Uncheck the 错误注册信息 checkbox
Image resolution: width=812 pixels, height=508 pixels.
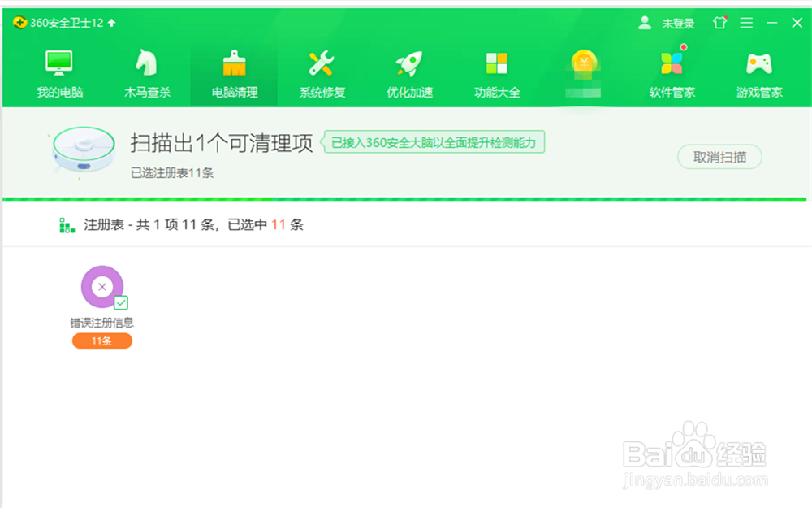121,302
